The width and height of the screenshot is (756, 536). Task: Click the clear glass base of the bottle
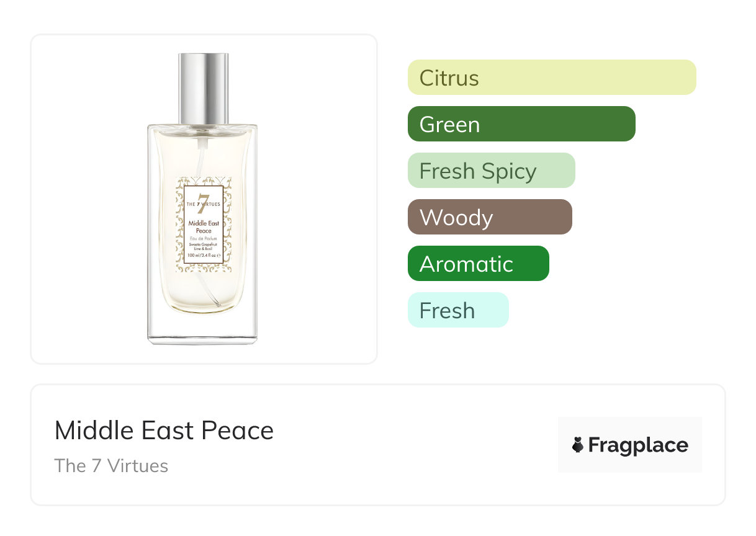point(202,328)
